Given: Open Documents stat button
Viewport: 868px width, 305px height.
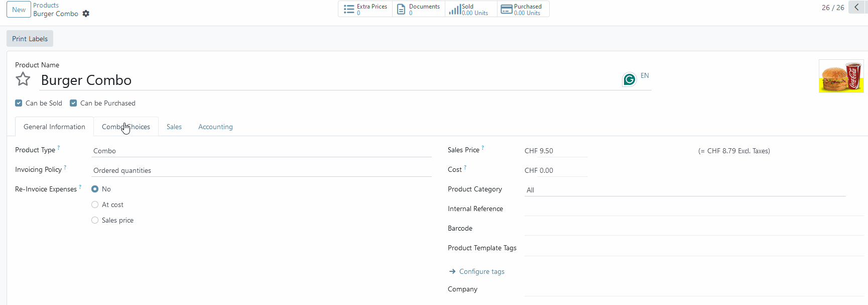Looking at the screenshot, I should tap(419, 9).
